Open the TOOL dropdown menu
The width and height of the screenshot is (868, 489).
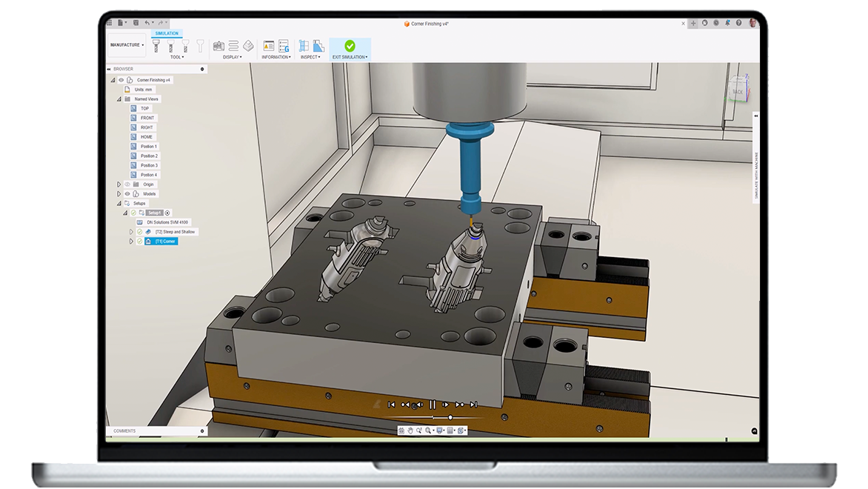coord(177,57)
